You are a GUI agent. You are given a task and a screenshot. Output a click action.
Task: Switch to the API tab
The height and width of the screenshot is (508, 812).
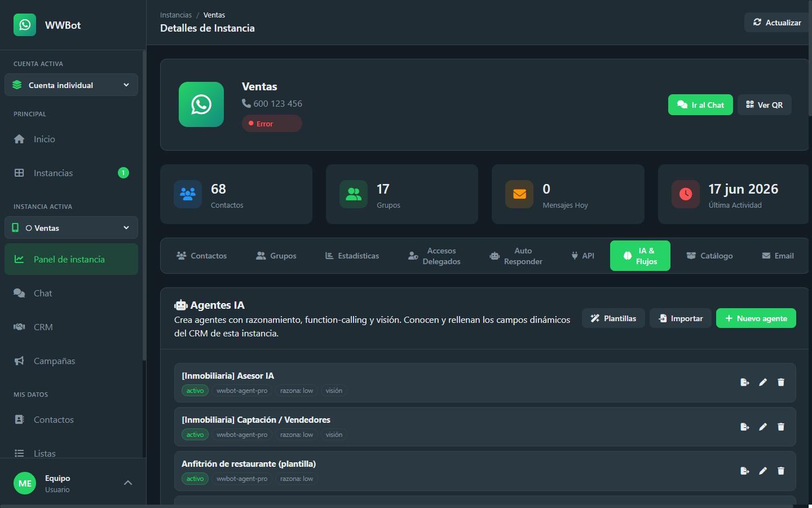(x=582, y=256)
